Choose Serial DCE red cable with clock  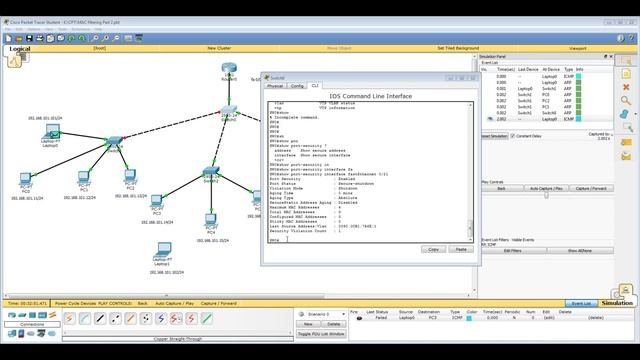click(x=176, y=318)
